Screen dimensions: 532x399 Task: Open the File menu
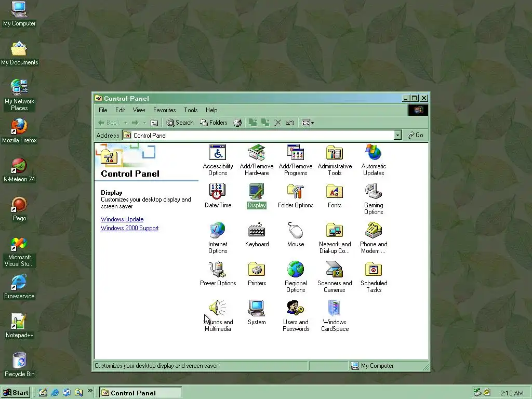click(103, 110)
